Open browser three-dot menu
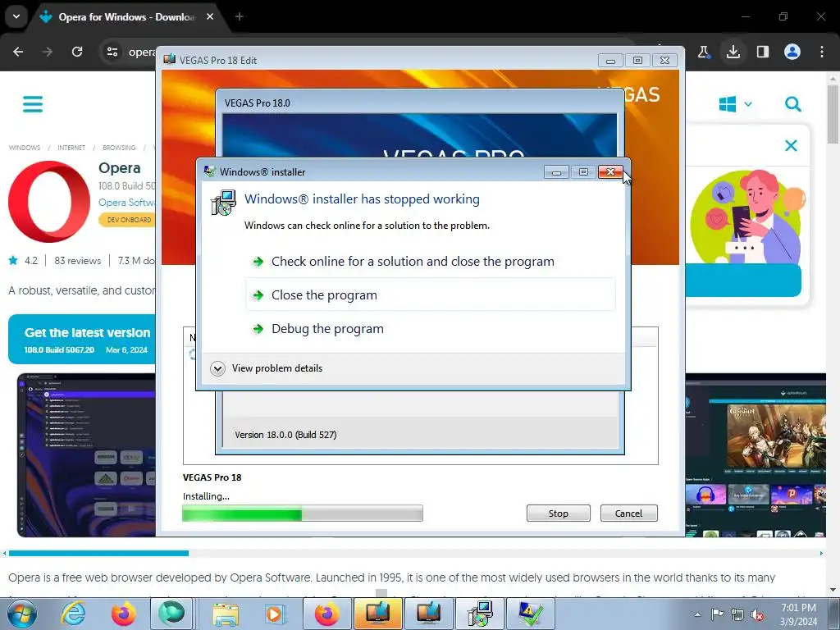 pyautogui.click(x=822, y=52)
